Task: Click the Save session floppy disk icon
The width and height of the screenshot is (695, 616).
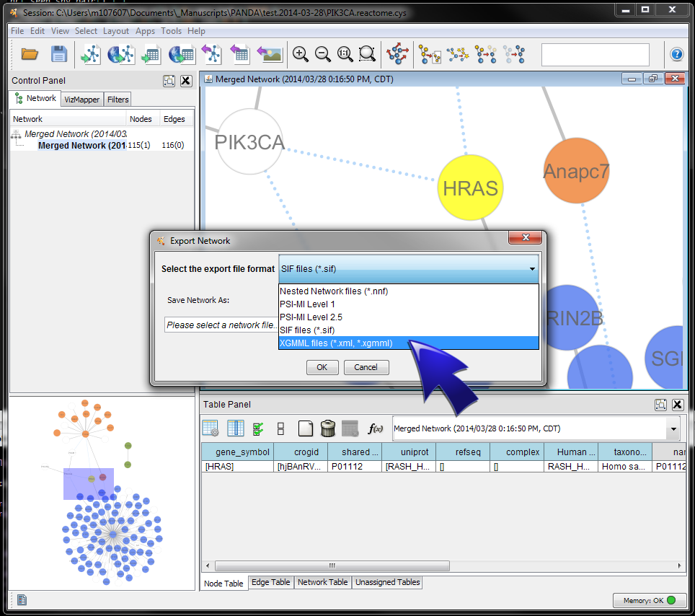Action: 58,54
